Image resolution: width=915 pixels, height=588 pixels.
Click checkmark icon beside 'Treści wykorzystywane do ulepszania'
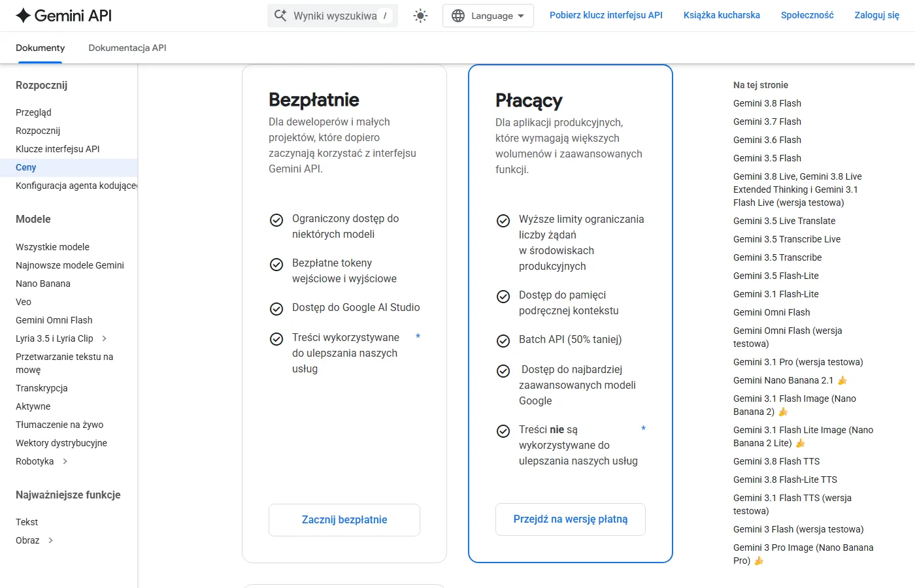[276, 339]
